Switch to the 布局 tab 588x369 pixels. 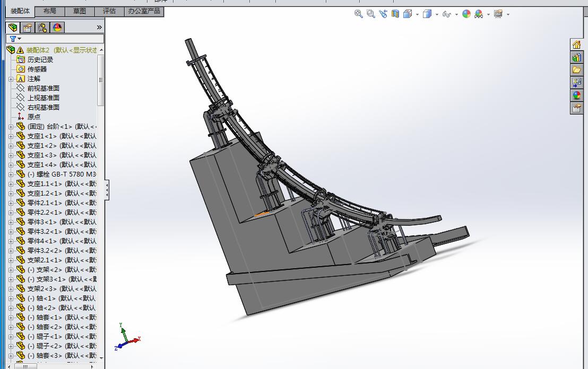(49, 11)
